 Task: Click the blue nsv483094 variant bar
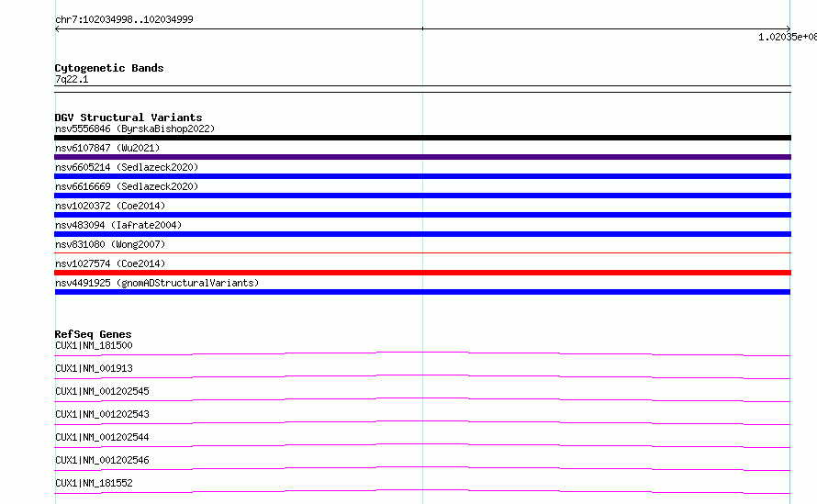coord(422,234)
